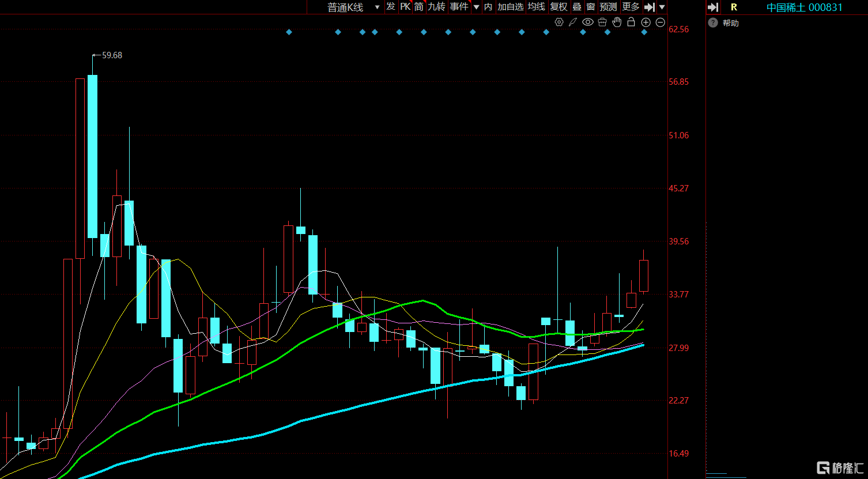Open the 预测 forecast feature
The image size is (868, 479).
tap(609, 7)
